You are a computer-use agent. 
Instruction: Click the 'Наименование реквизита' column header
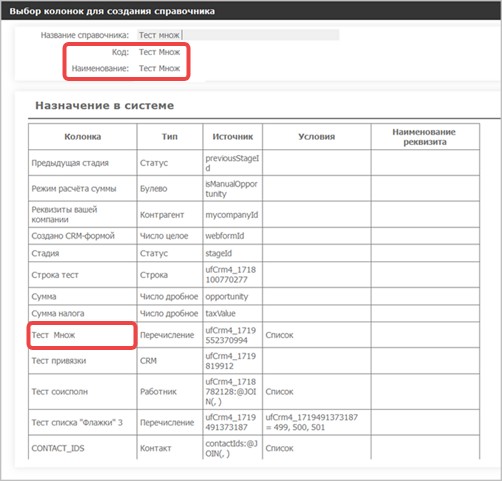click(x=425, y=137)
